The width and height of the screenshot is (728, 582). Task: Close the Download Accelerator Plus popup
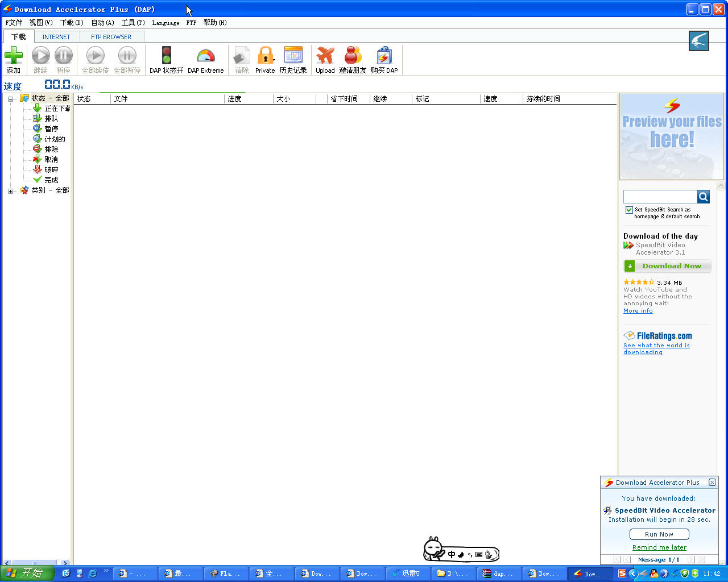[x=712, y=482]
